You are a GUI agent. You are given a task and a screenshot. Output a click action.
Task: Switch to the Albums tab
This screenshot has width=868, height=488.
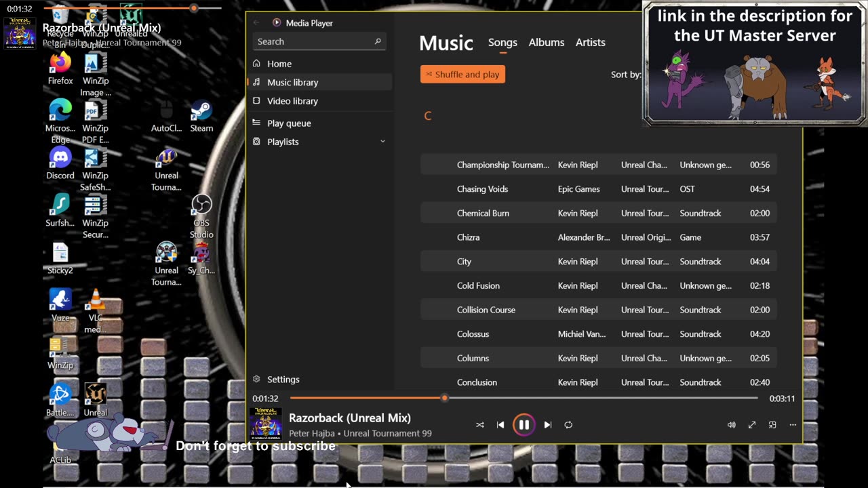(x=547, y=42)
